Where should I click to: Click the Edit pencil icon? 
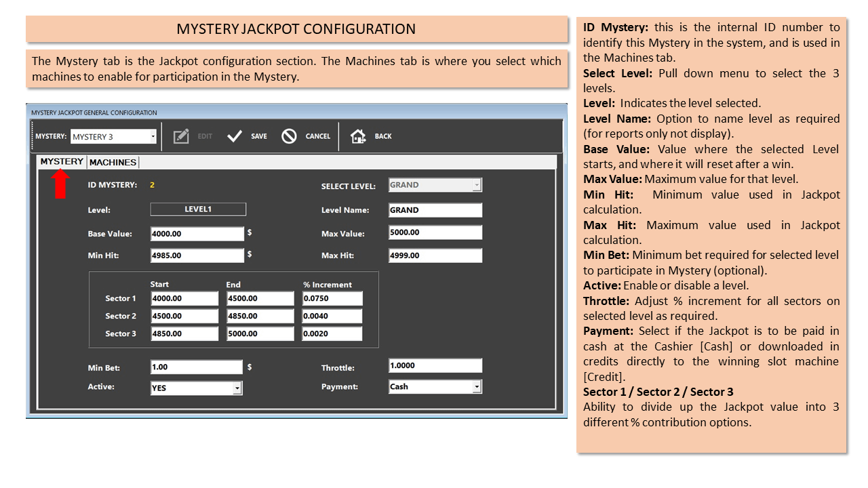click(181, 136)
